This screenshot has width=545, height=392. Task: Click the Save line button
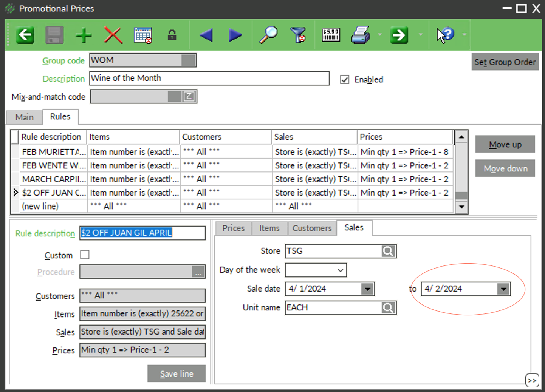click(177, 373)
